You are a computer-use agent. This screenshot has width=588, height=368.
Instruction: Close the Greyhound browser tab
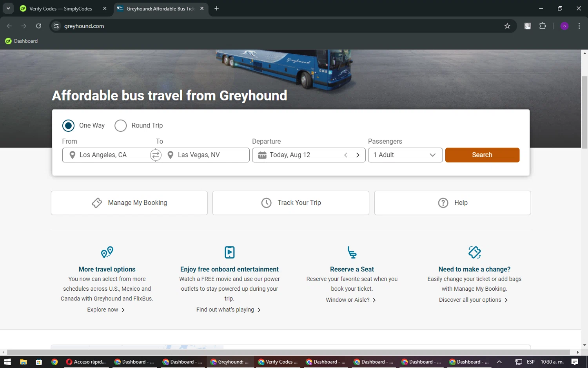(x=202, y=9)
